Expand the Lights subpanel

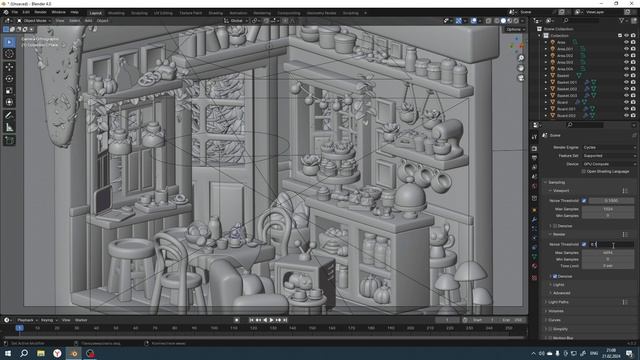pyautogui.click(x=558, y=284)
